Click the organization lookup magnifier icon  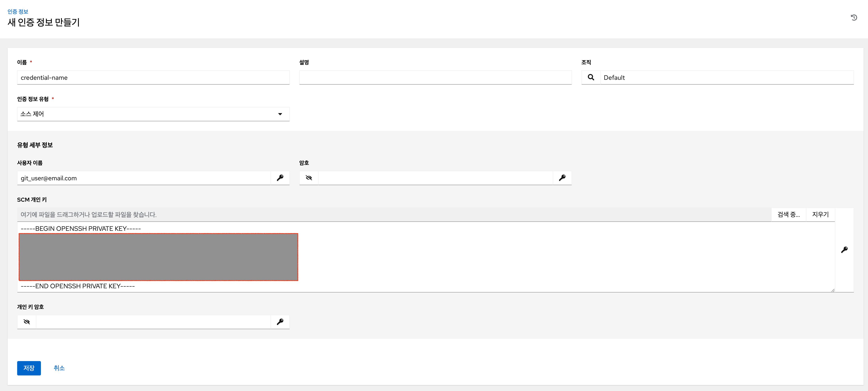[x=591, y=77]
